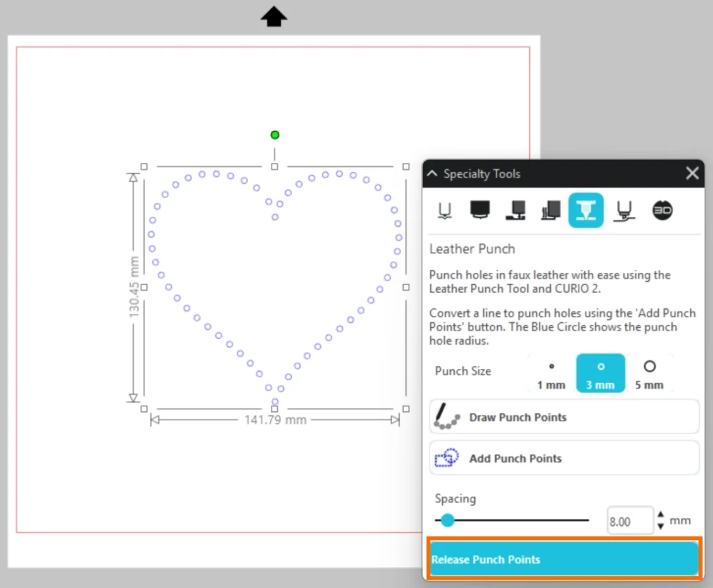713x588 pixels.
Task: Select the fourth specialty tool icon
Action: 551,209
